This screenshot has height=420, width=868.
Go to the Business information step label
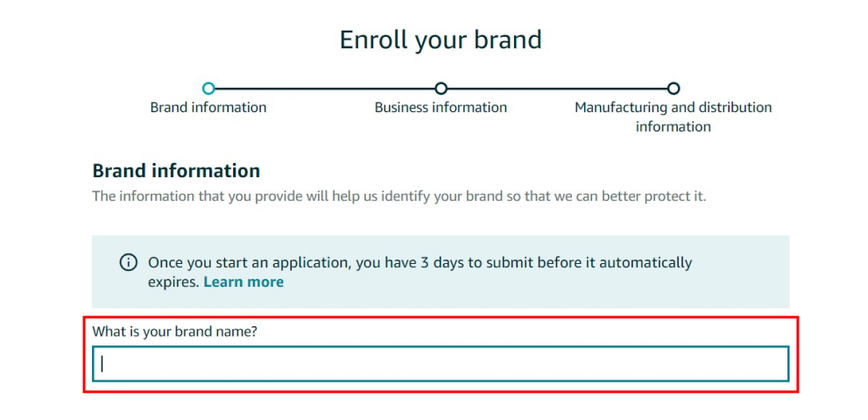pyautogui.click(x=441, y=107)
